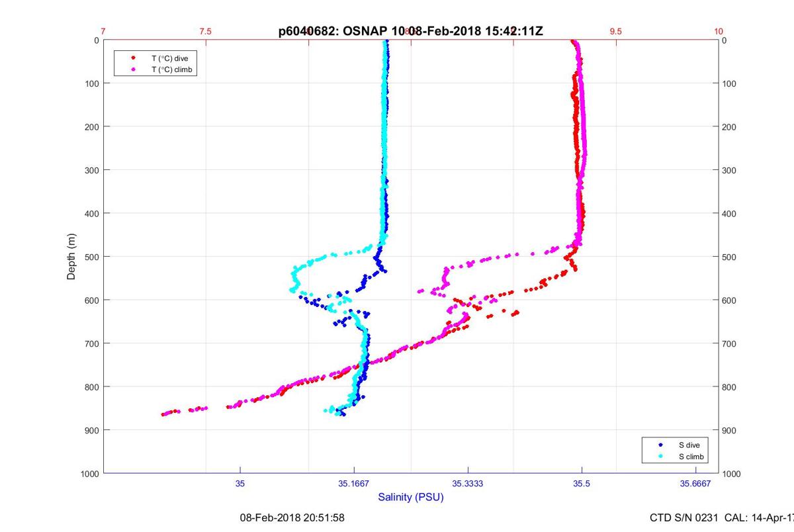Click "800" on the right depth axis
The image size is (794, 532).
tap(730, 386)
